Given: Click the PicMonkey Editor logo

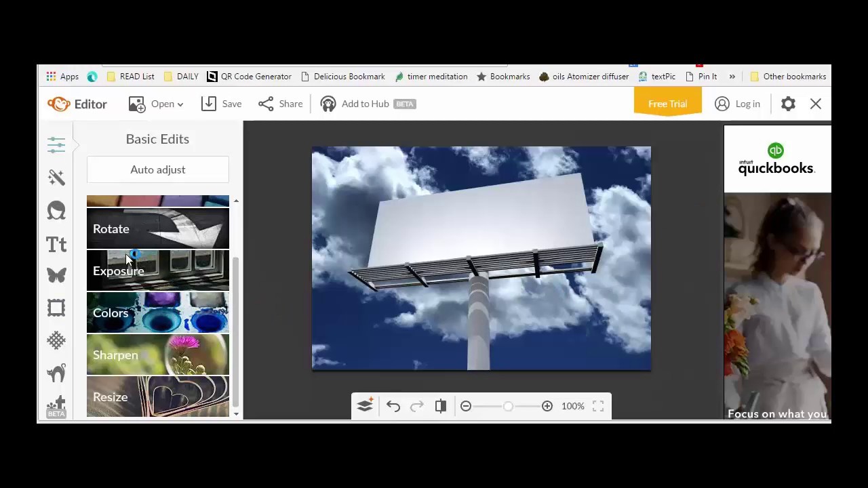Looking at the screenshot, I should point(77,104).
